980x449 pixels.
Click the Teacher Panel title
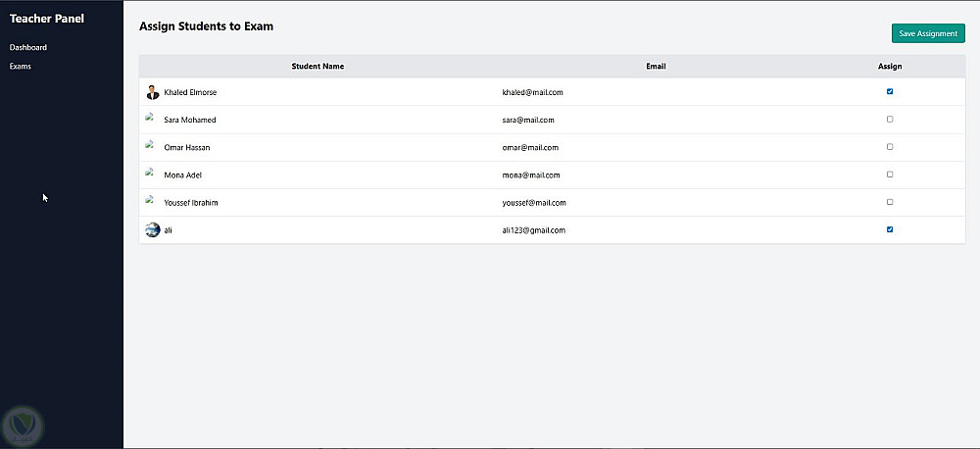click(x=47, y=19)
